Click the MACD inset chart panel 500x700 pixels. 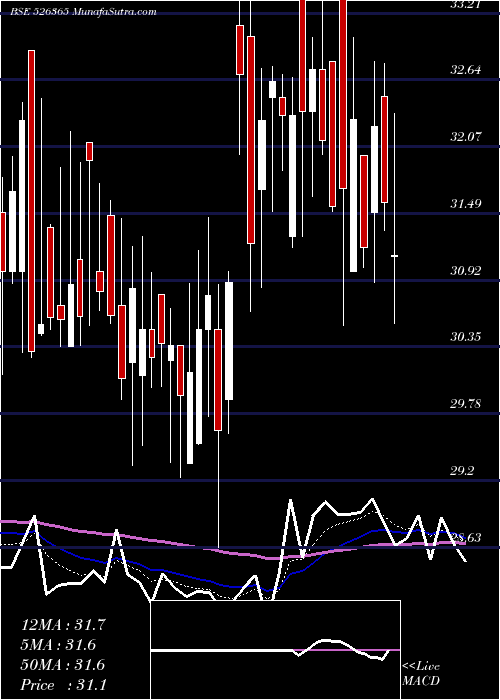tap(275, 650)
